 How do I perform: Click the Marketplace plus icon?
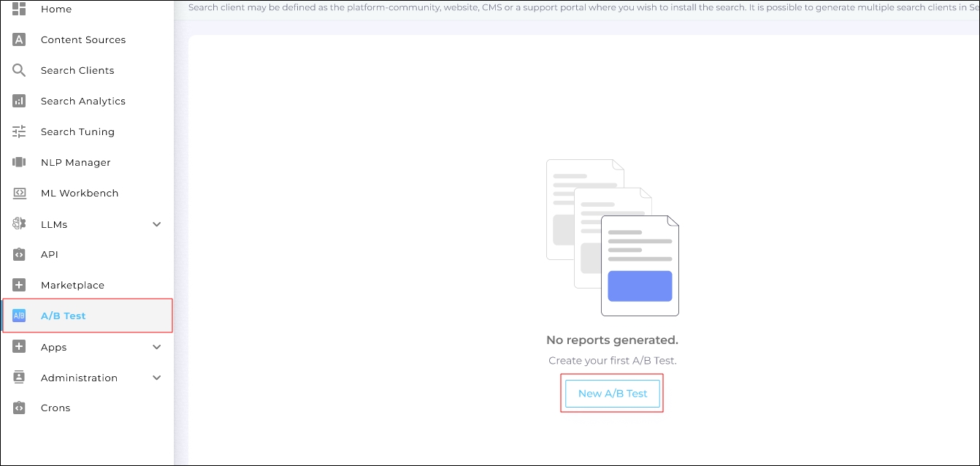tap(19, 285)
